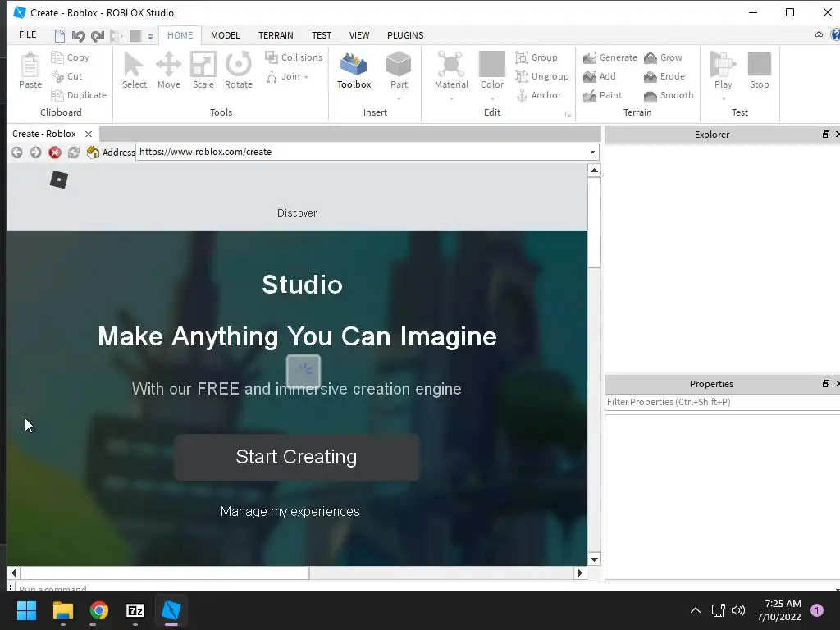
Task: Click the horizontal scroll right arrow
Action: (580, 573)
